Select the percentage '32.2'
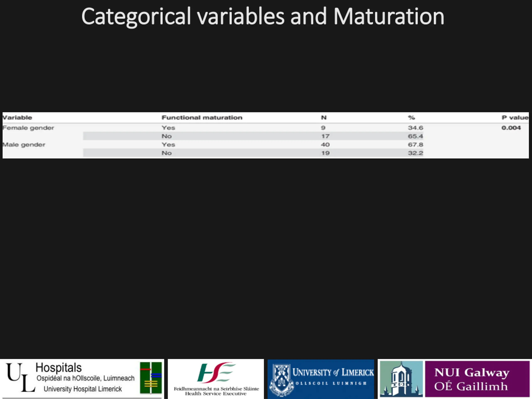The image size is (532, 399). tap(415, 153)
